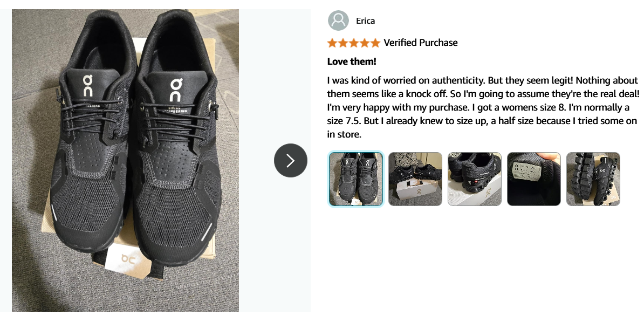The image size is (644, 322).
Task: Select the highlighted top-view shoes thumbnail
Action: (356, 179)
